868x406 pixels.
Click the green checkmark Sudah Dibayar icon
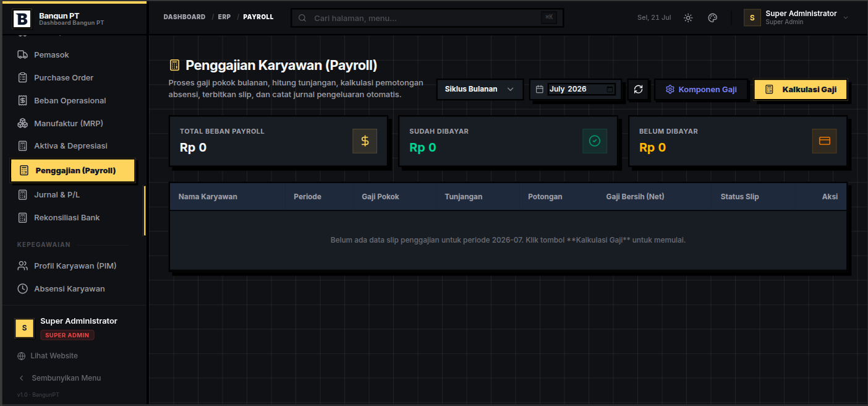point(595,141)
